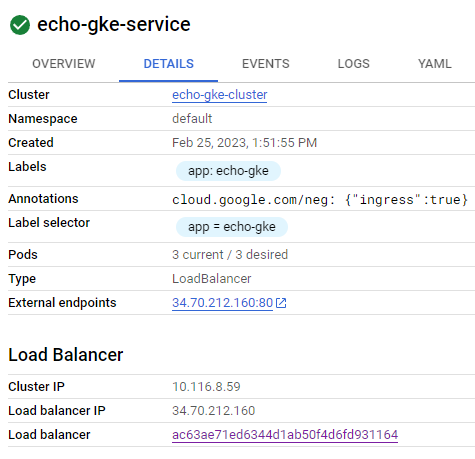Open load balancer ac63ae71ed6344d1ab50f4d6fd931164 link
The image size is (475, 459).
(285, 435)
